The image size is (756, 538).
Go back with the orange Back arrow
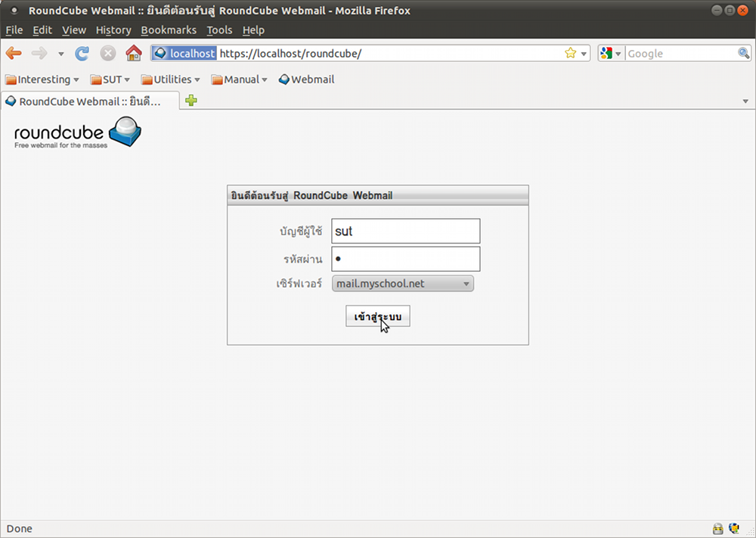14,53
